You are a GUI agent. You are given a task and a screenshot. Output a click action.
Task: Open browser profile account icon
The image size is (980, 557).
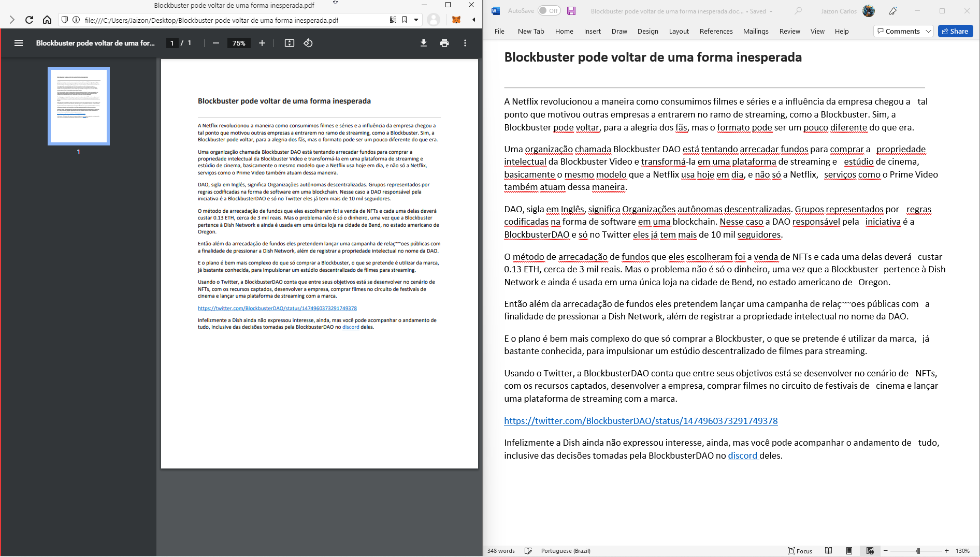434,20
